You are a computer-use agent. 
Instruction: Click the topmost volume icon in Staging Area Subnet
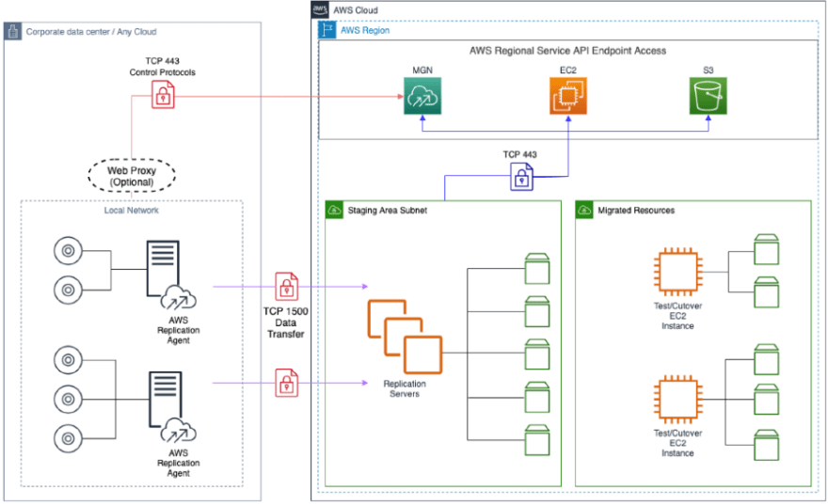click(x=537, y=269)
